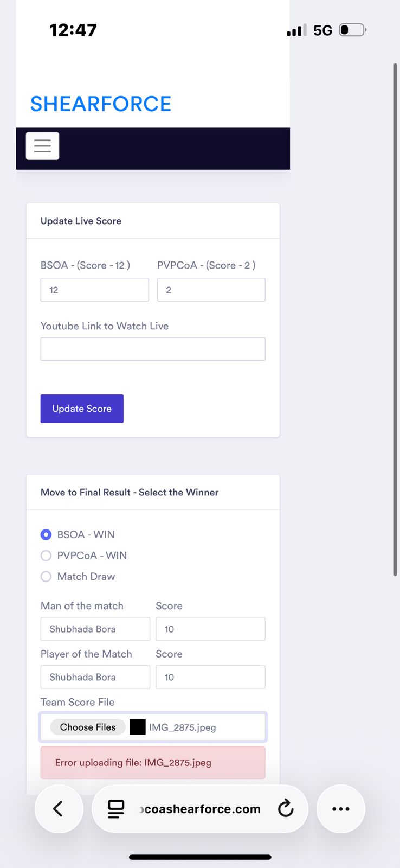Click the BSOA score input field
The width and height of the screenshot is (400, 868).
point(94,290)
